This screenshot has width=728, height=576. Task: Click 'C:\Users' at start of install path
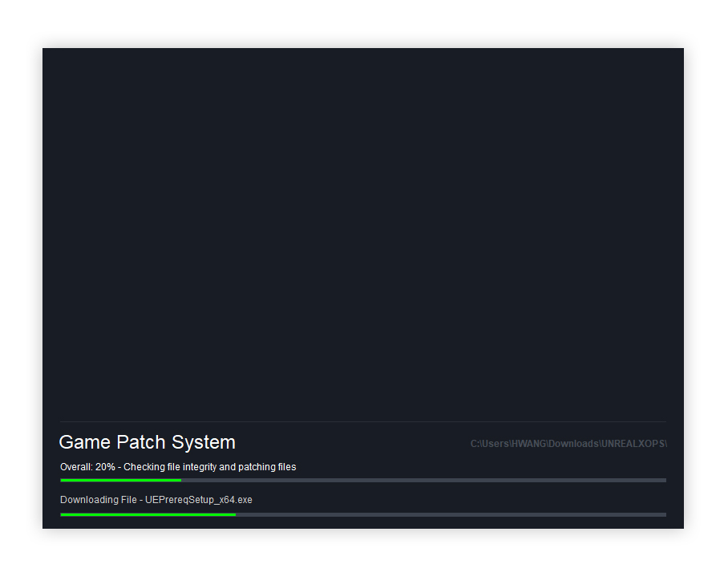489,444
